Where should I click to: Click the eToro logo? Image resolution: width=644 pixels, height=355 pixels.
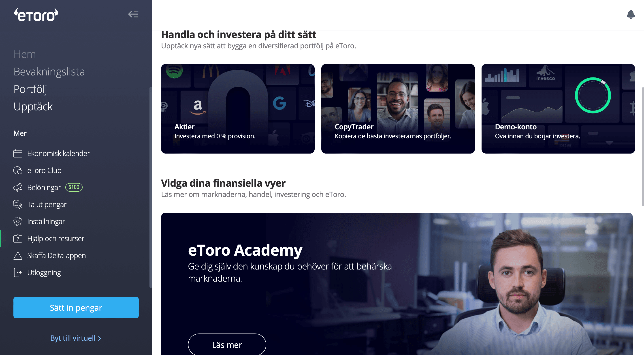click(36, 15)
